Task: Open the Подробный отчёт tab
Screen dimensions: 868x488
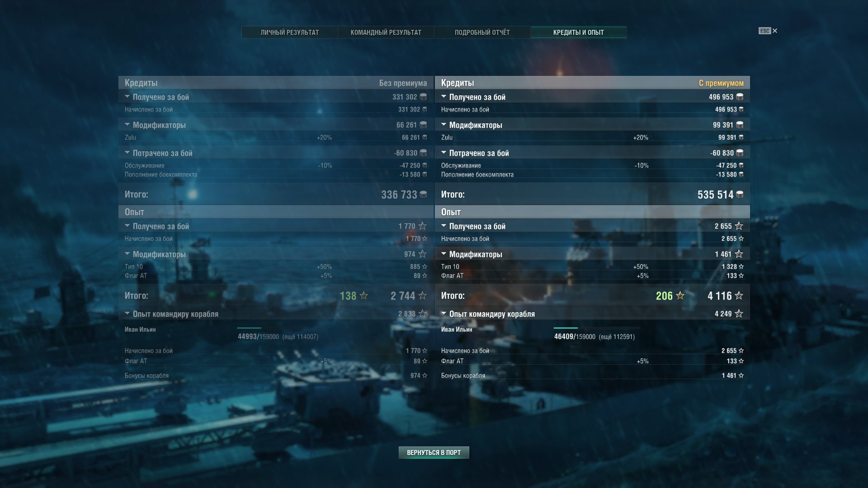Action: (x=482, y=33)
